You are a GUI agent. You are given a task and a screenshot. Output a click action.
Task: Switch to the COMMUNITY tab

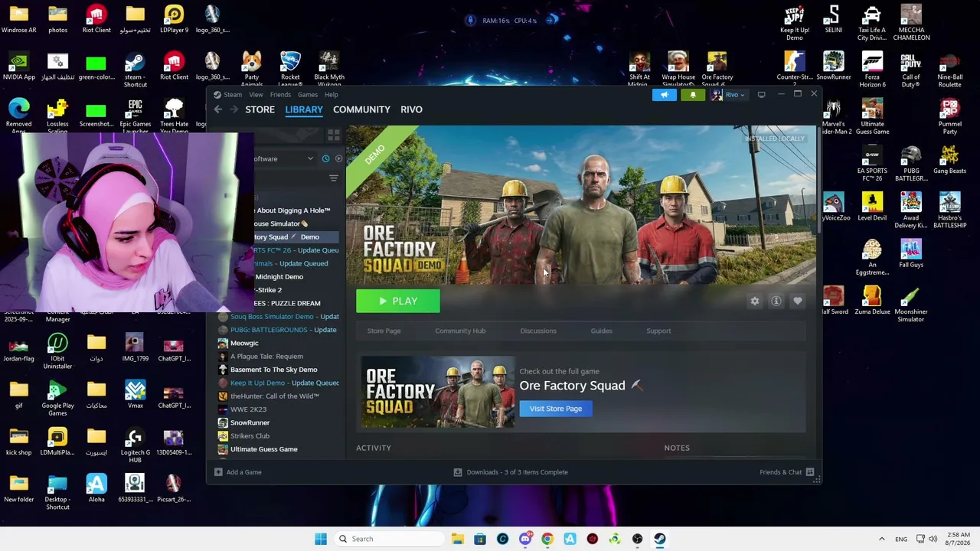tap(361, 109)
